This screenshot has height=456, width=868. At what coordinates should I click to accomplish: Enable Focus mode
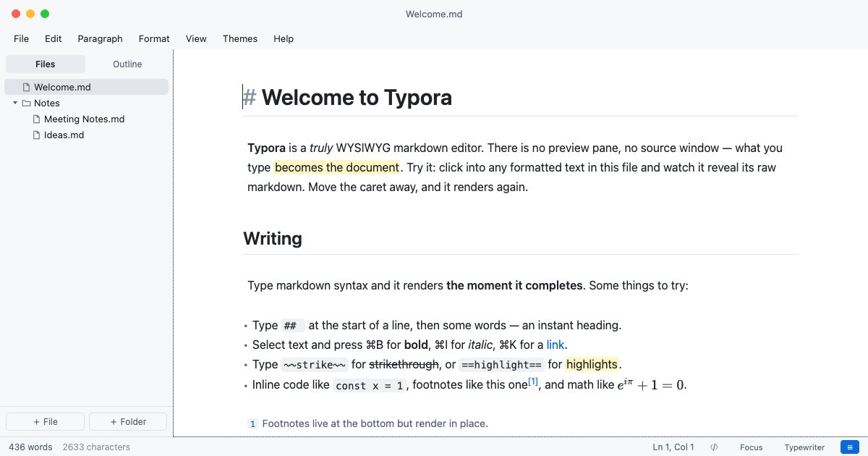tap(751, 447)
